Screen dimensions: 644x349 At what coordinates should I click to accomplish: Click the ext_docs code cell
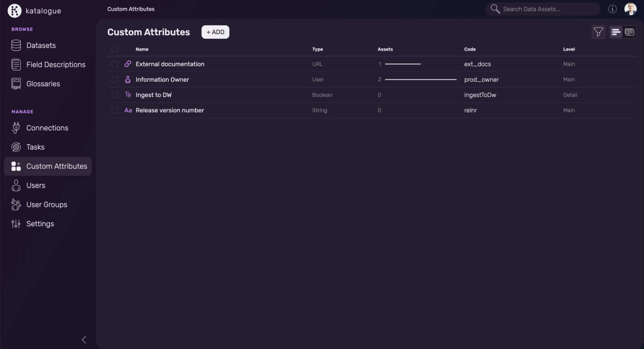477,64
